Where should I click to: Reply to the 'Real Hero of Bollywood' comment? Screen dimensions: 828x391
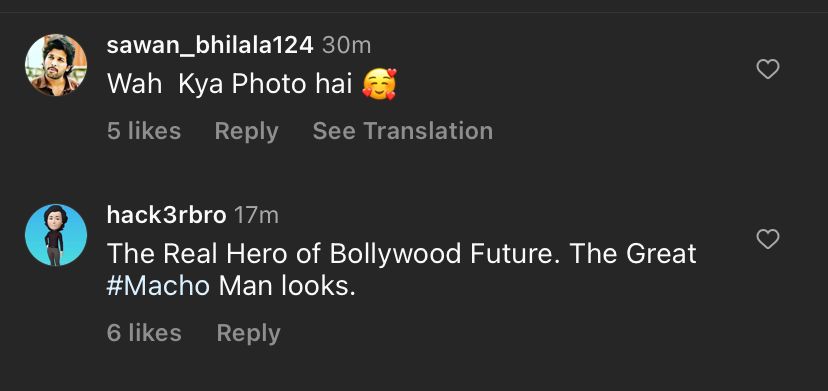click(x=248, y=333)
